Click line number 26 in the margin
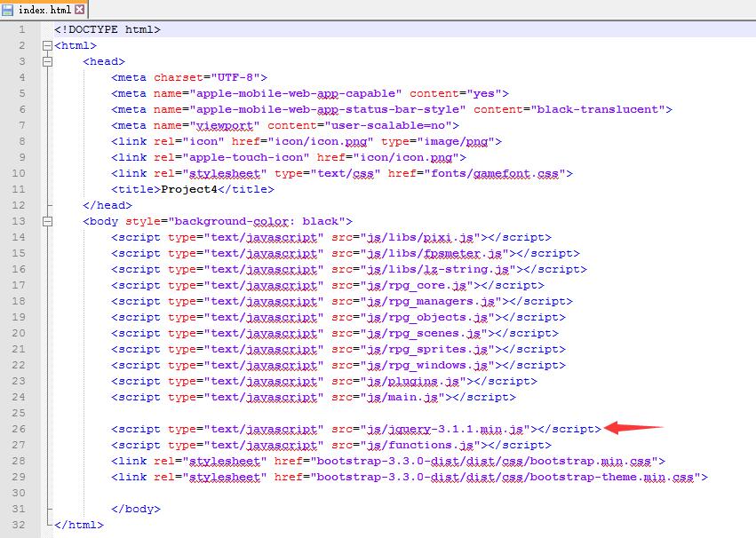 pos(19,429)
